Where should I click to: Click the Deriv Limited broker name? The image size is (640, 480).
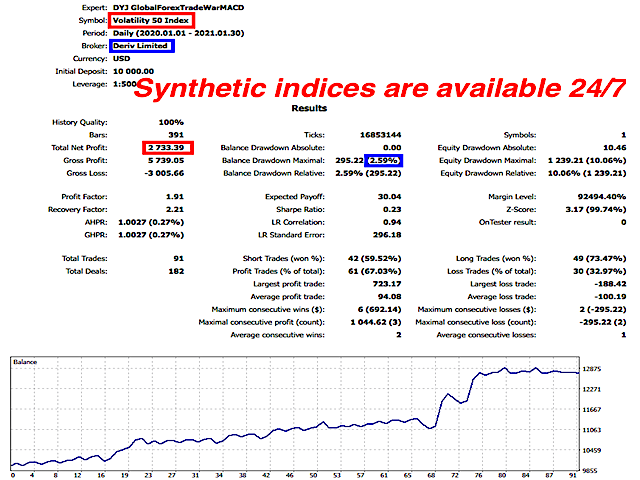(140, 46)
